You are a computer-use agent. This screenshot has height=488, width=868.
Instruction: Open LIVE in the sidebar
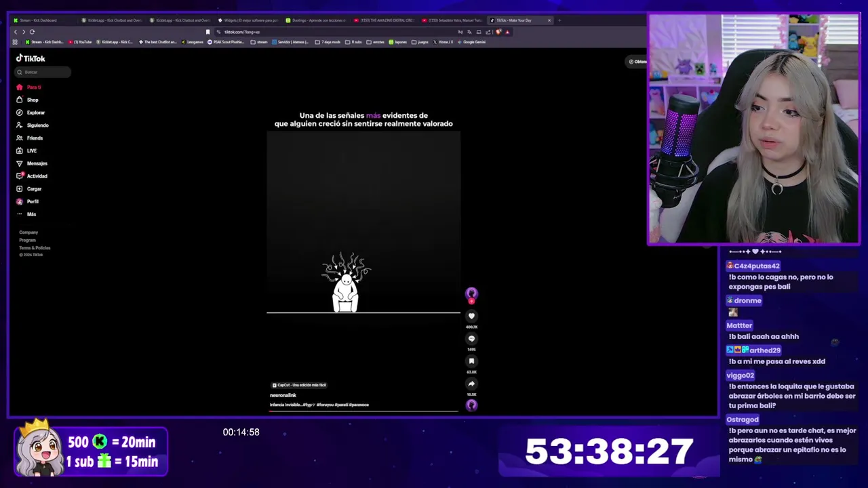pos(27,150)
